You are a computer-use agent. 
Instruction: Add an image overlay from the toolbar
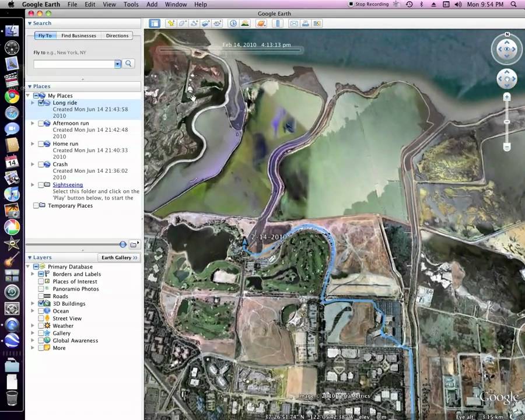click(x=205, y=23)
